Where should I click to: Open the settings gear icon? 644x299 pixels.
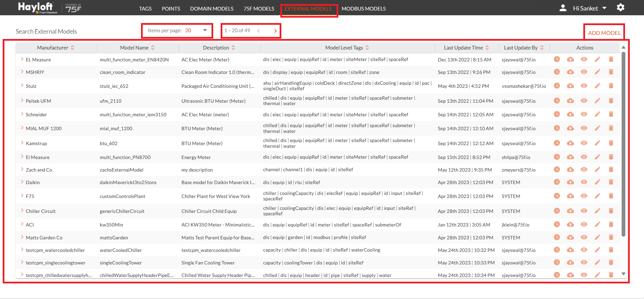tap(620, 7)
